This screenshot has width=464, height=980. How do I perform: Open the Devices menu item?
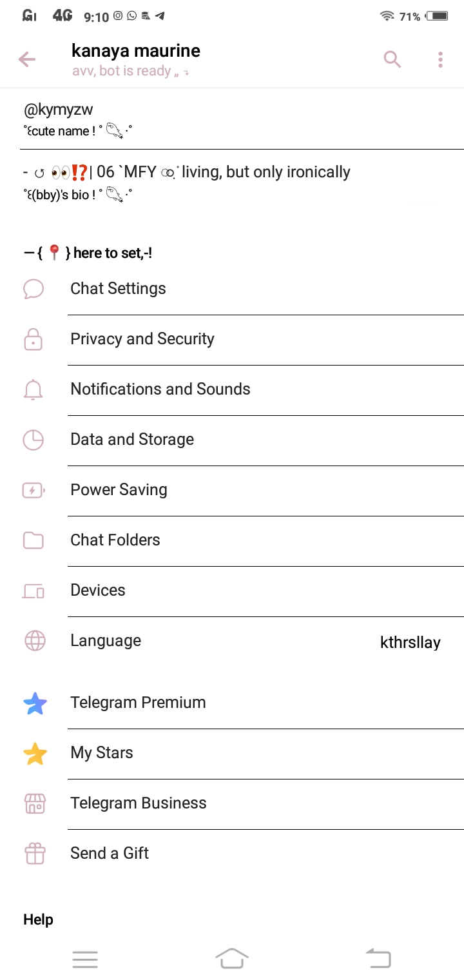[98, 591]
